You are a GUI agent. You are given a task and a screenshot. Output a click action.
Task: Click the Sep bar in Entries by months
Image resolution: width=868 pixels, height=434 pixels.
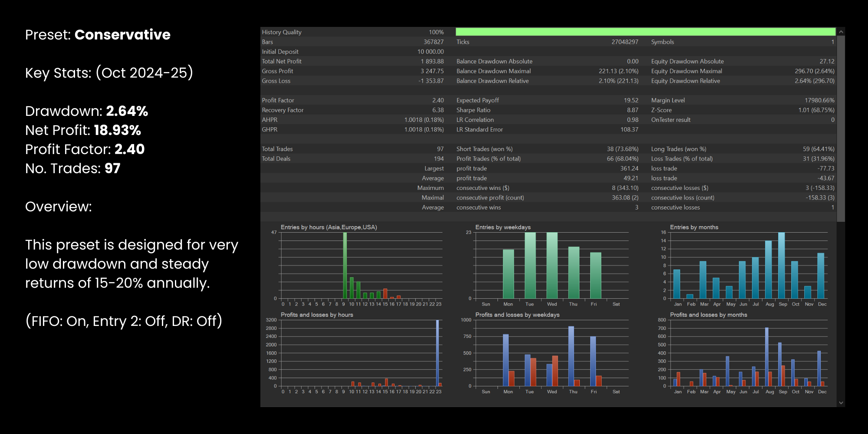tap(781, 265)
